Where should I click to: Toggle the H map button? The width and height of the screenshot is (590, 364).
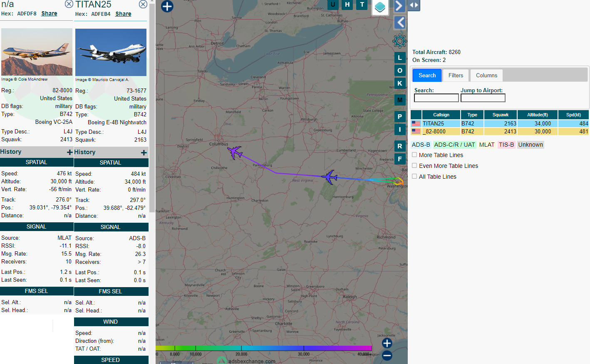point(347,5)
